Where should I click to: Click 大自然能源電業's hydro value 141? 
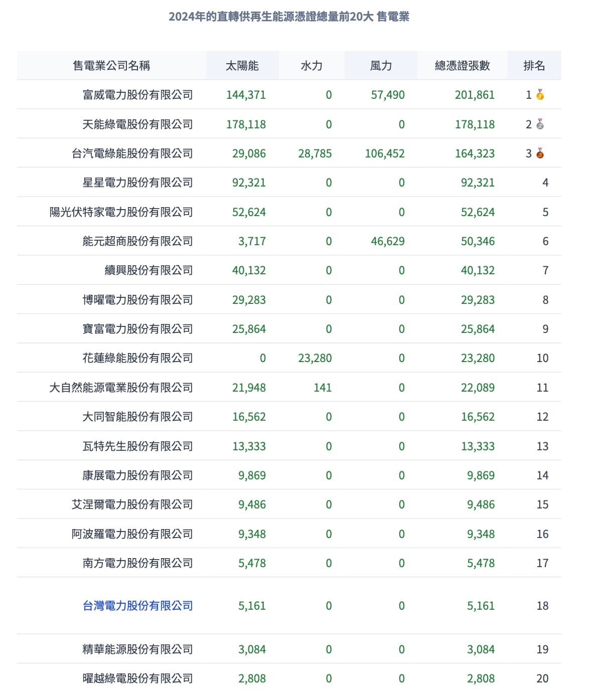(322, 388)
